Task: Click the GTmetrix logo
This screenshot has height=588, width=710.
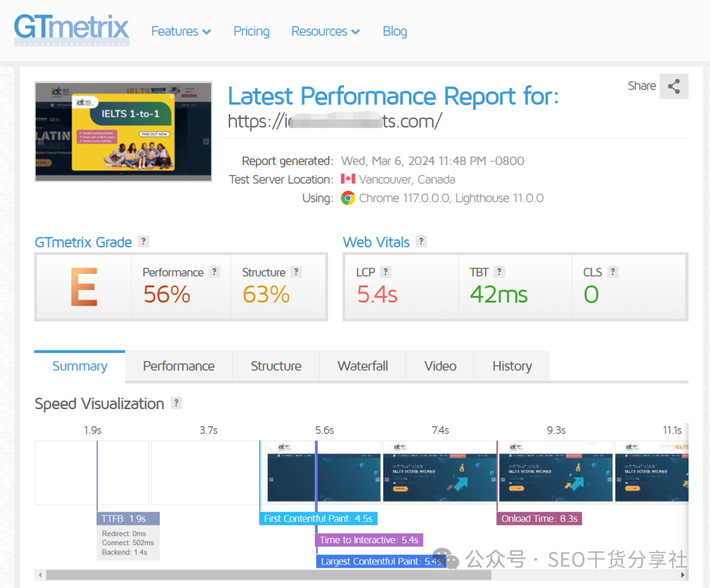Action: pos(72,30)
